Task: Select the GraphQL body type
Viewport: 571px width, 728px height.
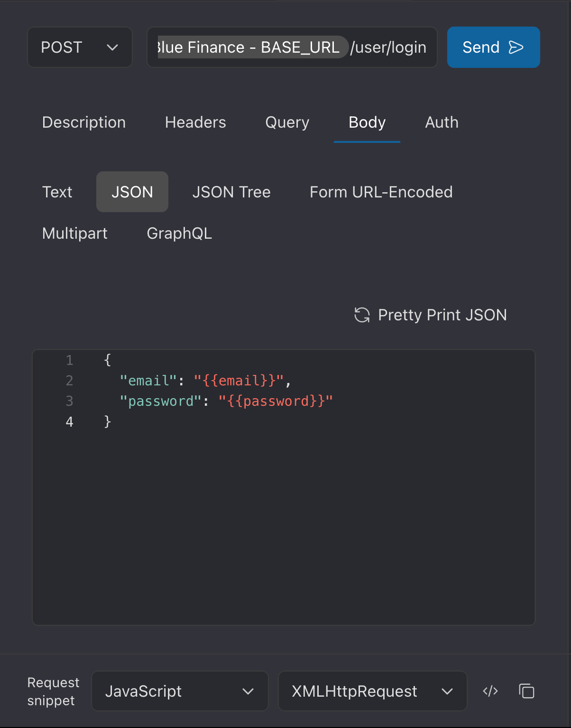Action: pos(179,233)
